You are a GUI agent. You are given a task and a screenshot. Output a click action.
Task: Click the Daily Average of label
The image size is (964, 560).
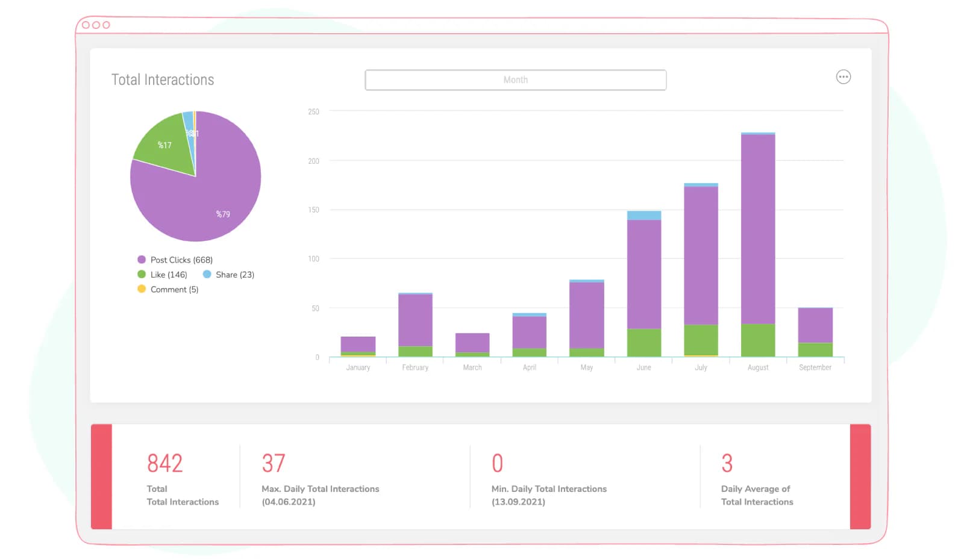756,489
